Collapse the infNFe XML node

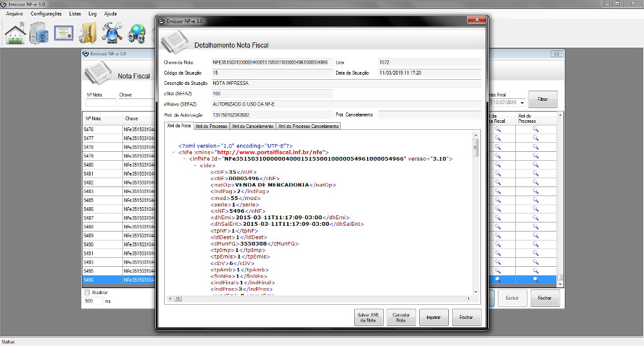click(x=185, y=159)
